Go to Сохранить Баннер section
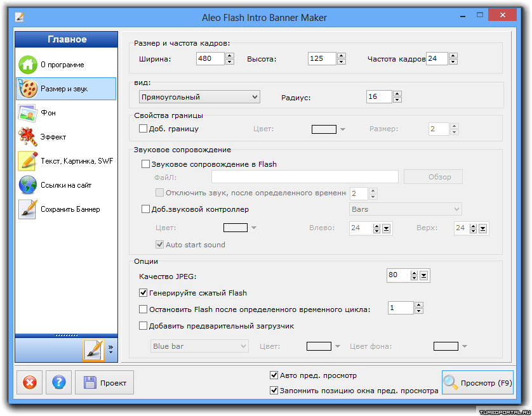 (67, 209)
